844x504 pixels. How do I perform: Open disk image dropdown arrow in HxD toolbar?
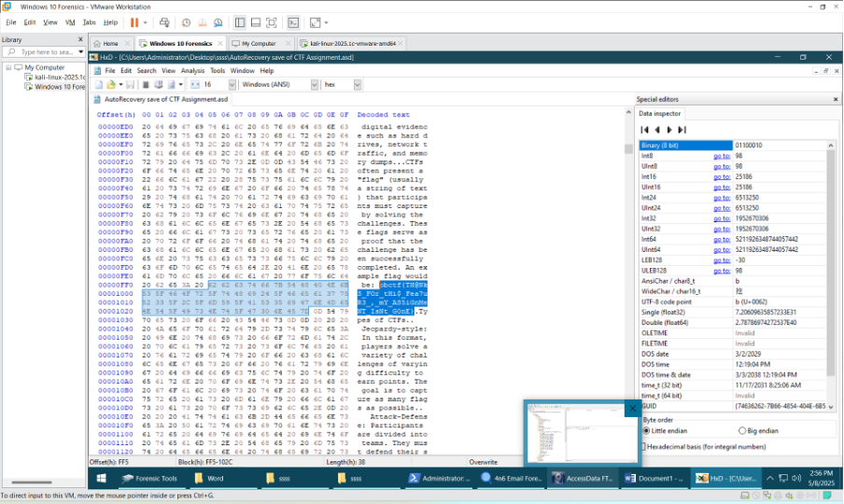(x=181, y=84)
